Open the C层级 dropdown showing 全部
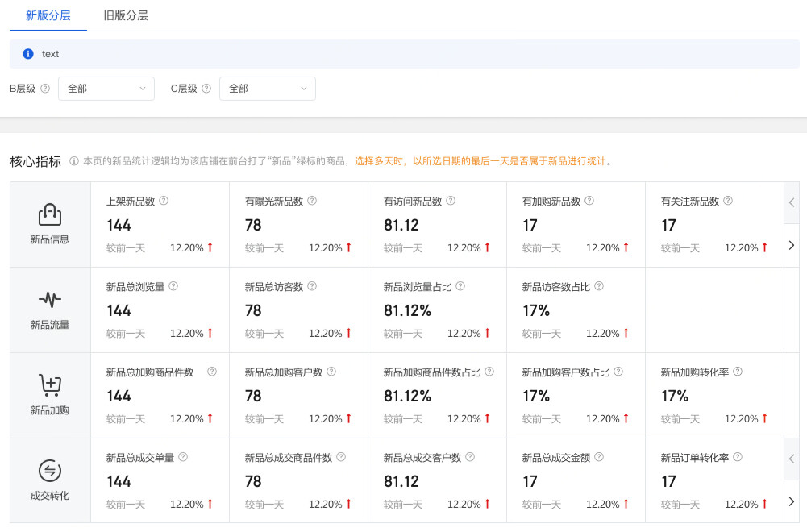Viewport: 807px width, 532px height. click(x=267, y=89)
